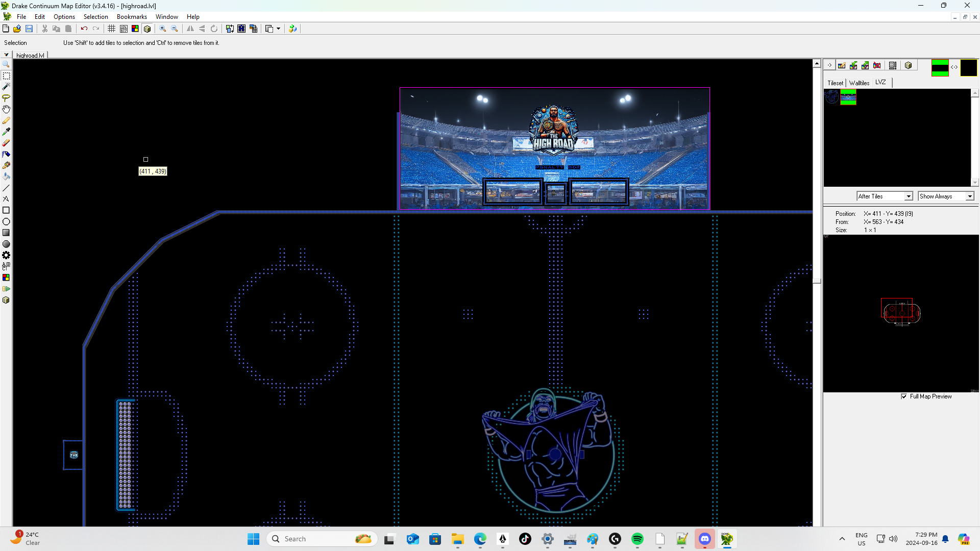Collapse the right panel with arrow button
Image resolution: width=980 pixels, height=551 pixels.
click(x=830, y=65)
